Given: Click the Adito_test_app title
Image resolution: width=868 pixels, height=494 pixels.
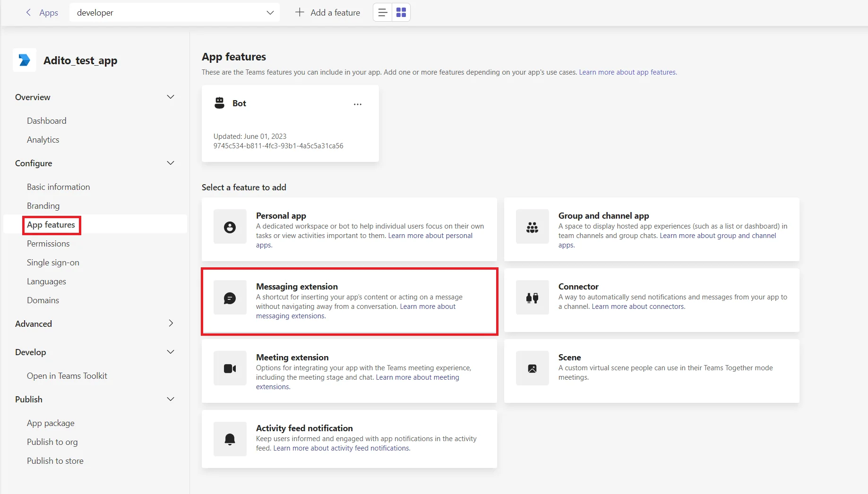Looking at the screenshot, I should [80, 60].
